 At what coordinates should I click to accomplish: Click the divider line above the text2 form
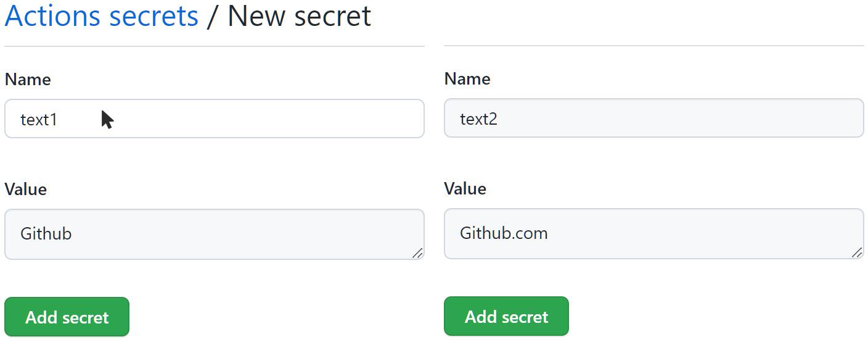click(653, 46)
